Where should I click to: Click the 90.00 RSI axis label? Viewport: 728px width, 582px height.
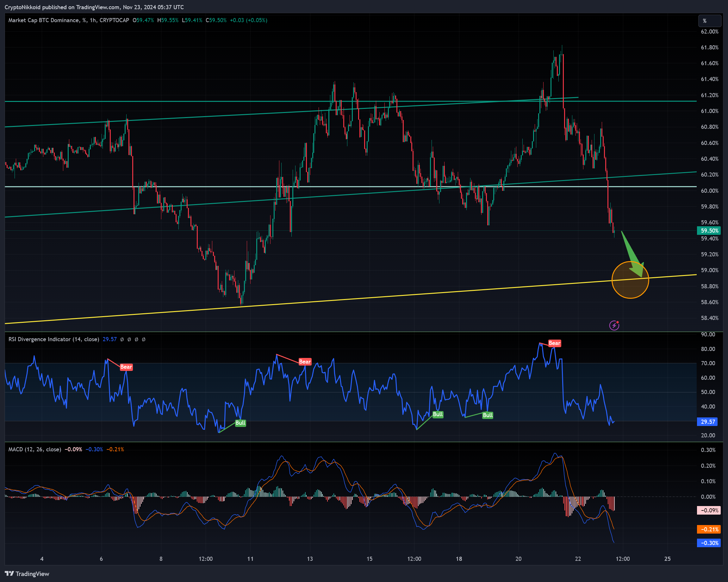coord(708,335)
